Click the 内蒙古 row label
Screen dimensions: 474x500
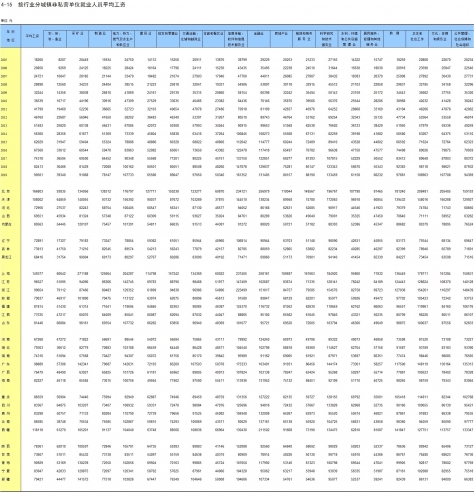click(6, 224)
